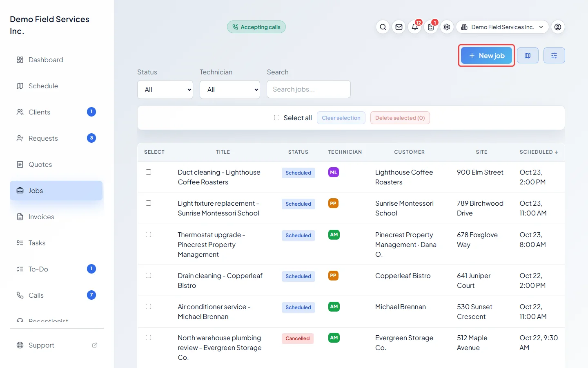Select the Light fixture replacement job checkbox
The image size is (588, 368).
(149, 203)
